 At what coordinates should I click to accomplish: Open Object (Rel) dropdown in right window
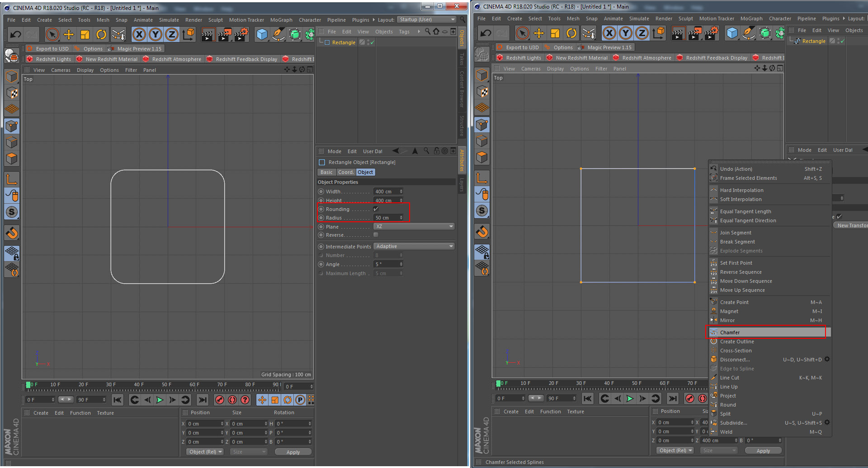[x=675, y=450]
